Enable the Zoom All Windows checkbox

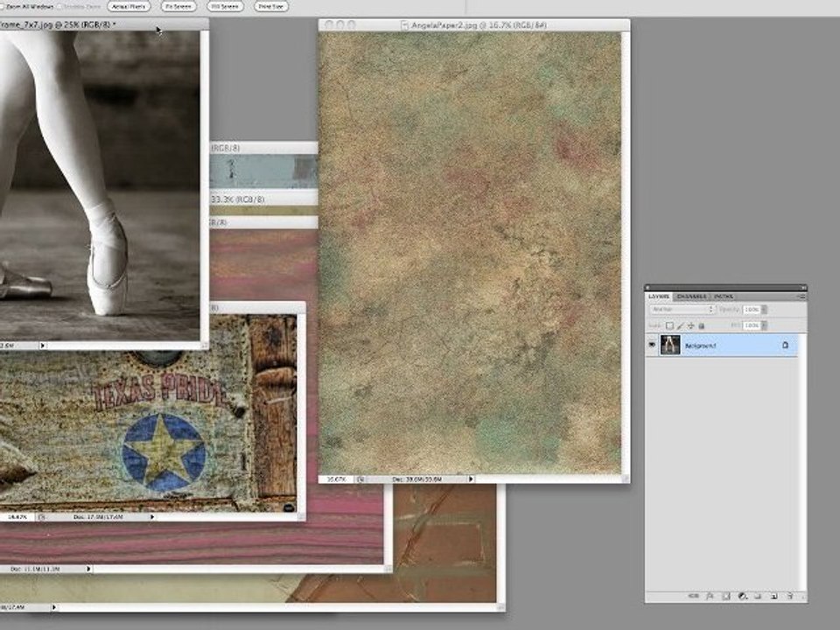[2, 6]
